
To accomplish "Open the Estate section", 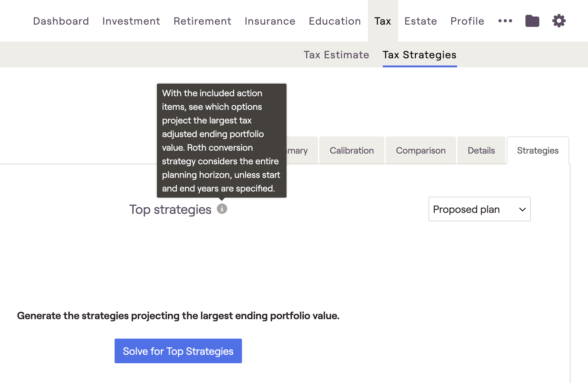I will [x=420, y=21].
